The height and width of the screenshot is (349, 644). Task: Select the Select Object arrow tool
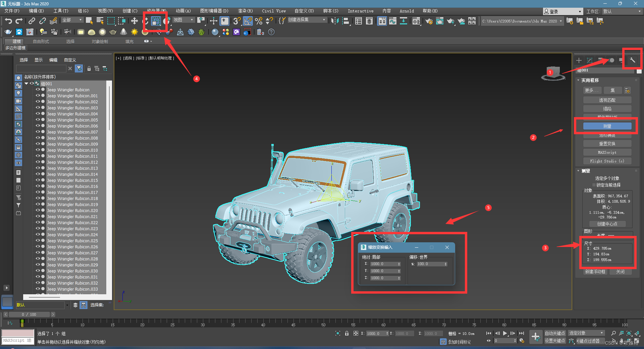click(89, 21)
